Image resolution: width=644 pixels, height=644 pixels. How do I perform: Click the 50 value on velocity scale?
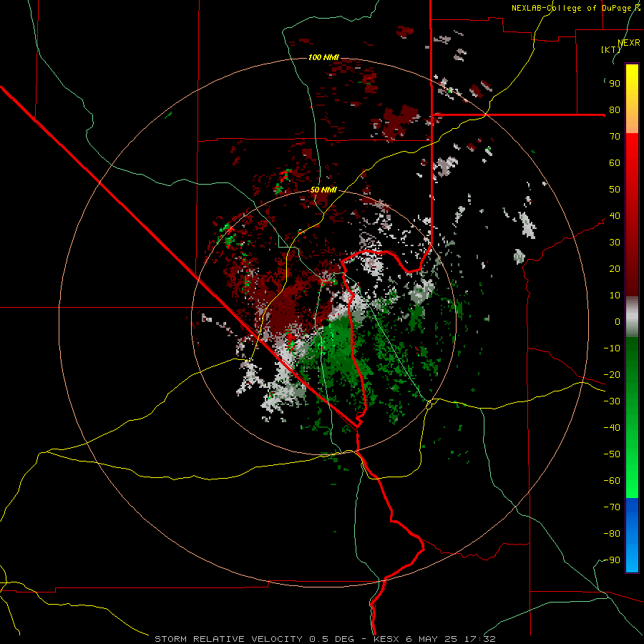615,190
